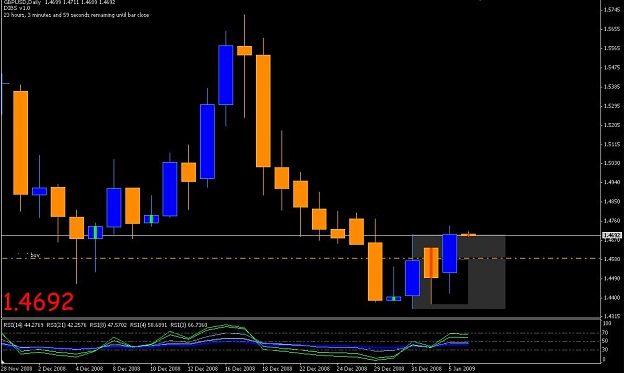Click the 16 Dec 2008 date label
Screen dimensions: 625x373
coord(240,369)
